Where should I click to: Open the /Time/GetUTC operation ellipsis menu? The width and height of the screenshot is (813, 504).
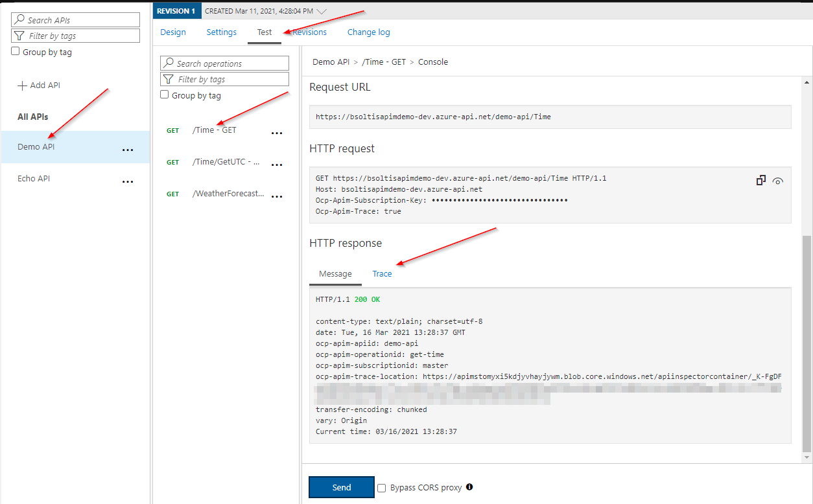(277, 165)
